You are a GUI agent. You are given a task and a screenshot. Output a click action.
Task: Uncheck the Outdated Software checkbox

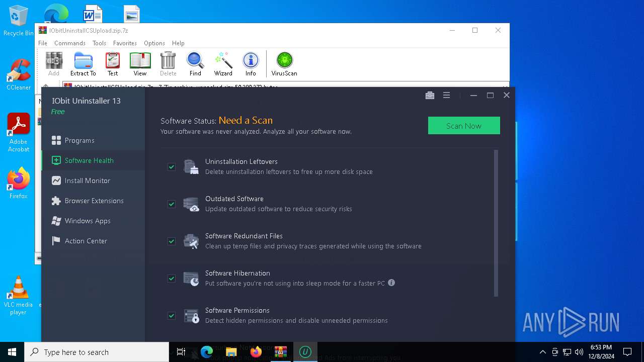[172, 204]
